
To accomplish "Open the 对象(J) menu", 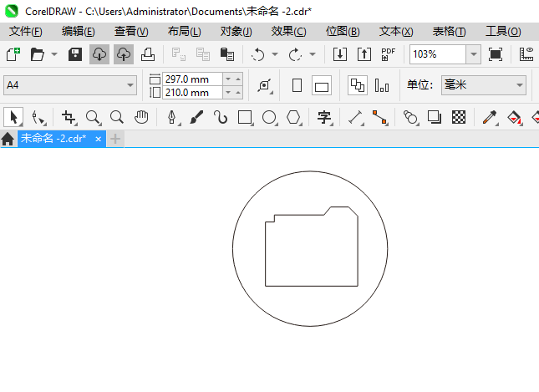I will click(236, 31).
